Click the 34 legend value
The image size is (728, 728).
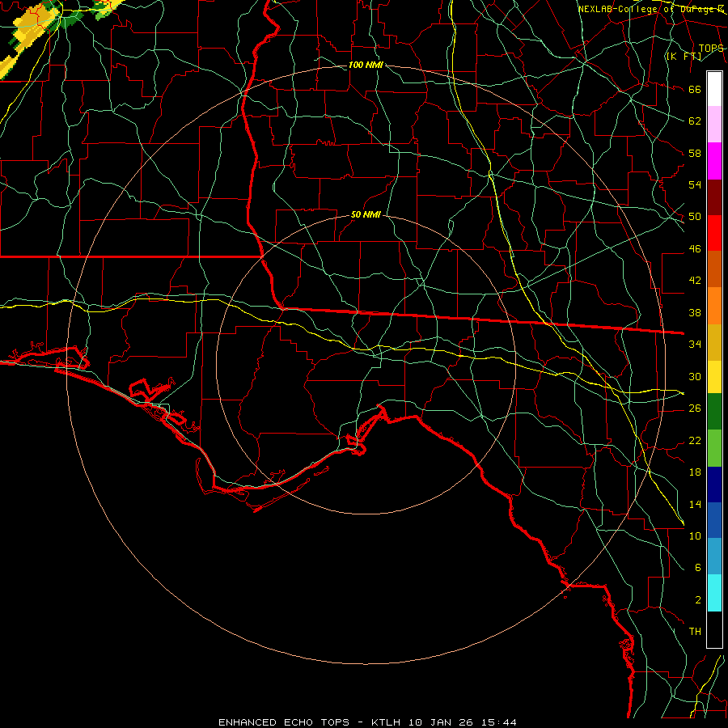point(695,344)
